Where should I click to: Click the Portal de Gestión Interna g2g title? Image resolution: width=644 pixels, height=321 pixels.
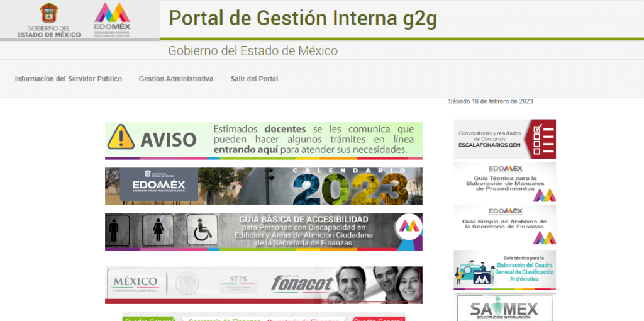303,18
